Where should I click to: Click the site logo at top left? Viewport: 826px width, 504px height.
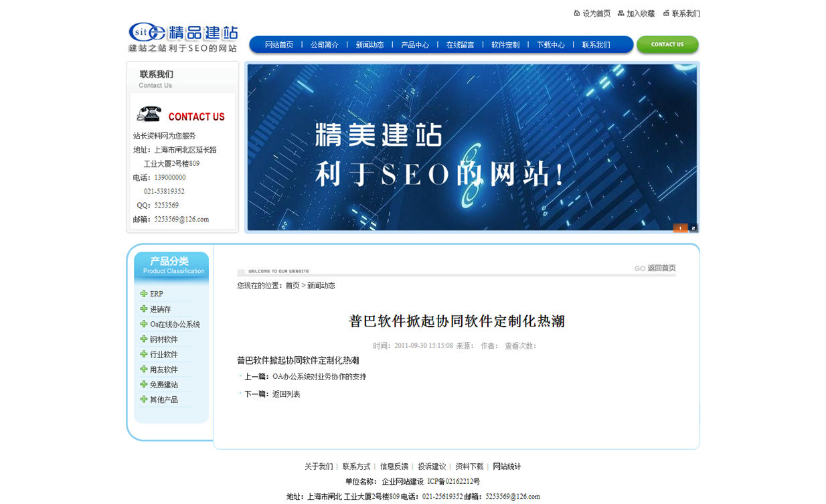click(x=183, y=38)
